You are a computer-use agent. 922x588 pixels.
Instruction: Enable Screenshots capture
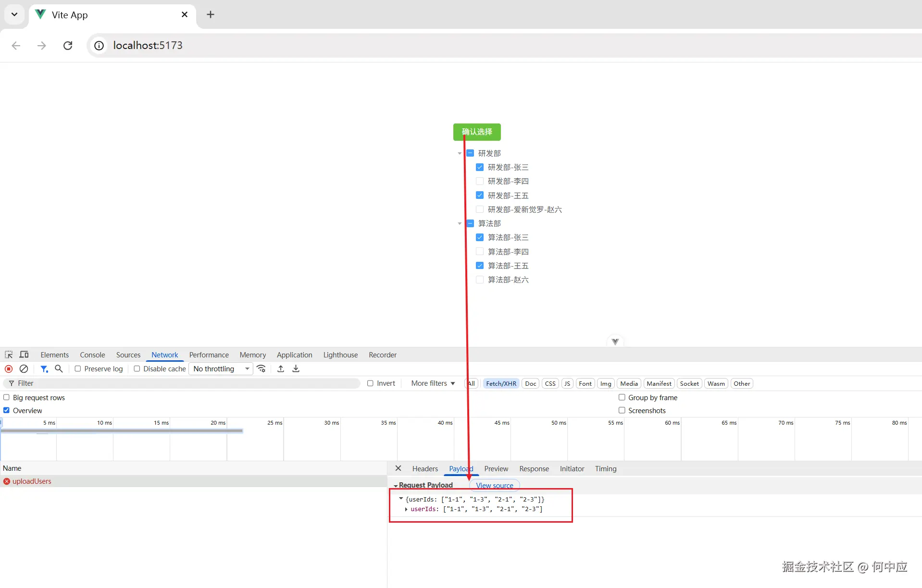coord(622,410)
